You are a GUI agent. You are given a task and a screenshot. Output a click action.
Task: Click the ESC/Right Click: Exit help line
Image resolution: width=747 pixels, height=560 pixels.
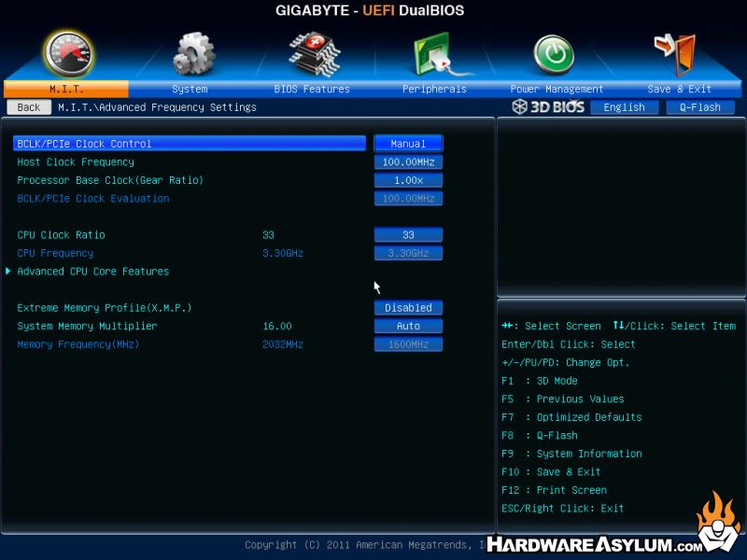tap(563, 508)
